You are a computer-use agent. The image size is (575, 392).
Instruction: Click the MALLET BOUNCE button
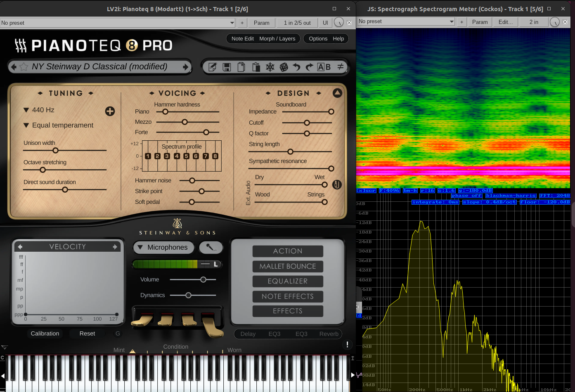288,266
